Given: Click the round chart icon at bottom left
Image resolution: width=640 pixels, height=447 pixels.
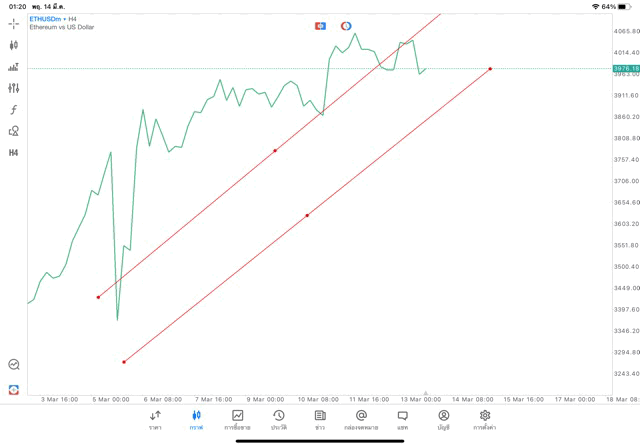Looking at the screenshot, I should pos(14,365).
